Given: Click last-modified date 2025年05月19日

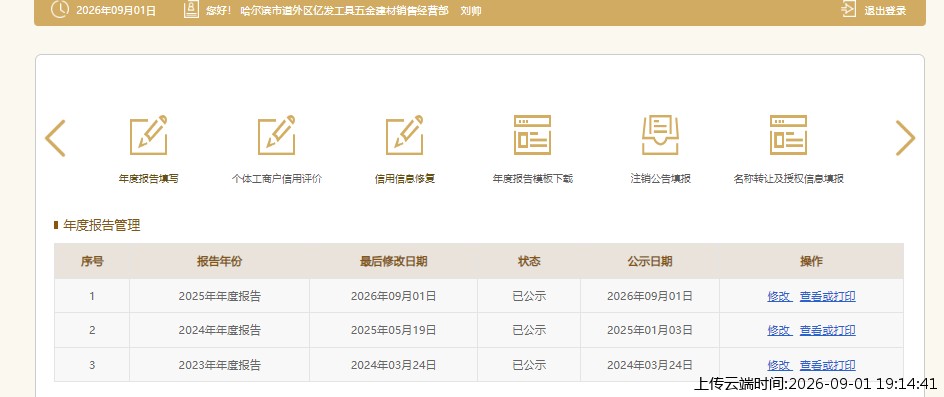Looking at the screenshot, I should 394,330.
